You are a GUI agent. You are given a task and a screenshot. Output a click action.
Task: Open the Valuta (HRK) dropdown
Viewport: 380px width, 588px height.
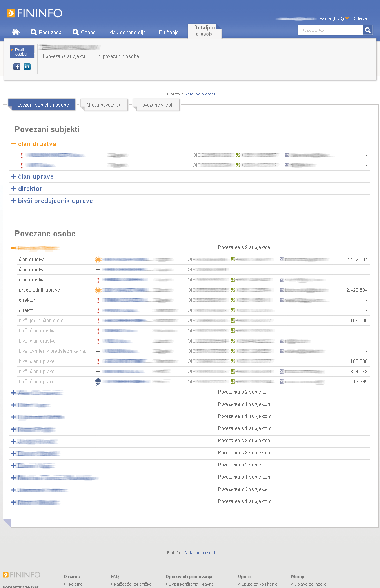(334, 18)
